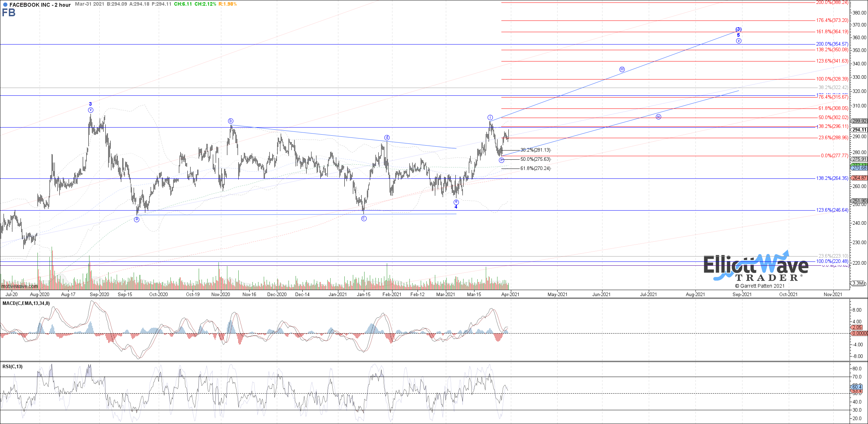This screenshot has width=868, height=424.
Task: Select the Sep-2020 date axis label
Action: pos(99,294)
